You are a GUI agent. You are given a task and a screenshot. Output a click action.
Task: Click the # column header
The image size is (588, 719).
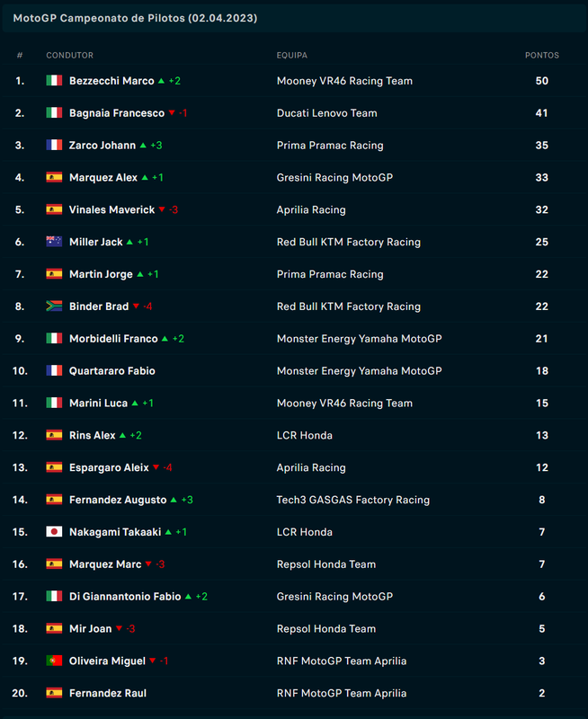point(20,55)
